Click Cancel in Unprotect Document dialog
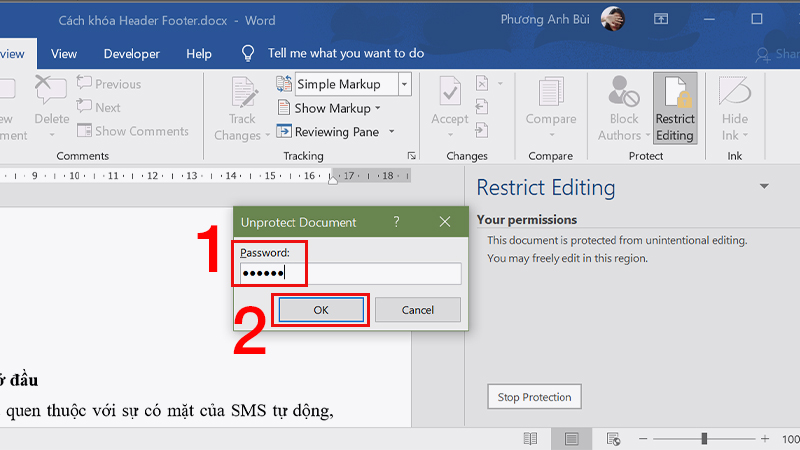This screenshot has height=450, width=800. (x=418, y=310)
